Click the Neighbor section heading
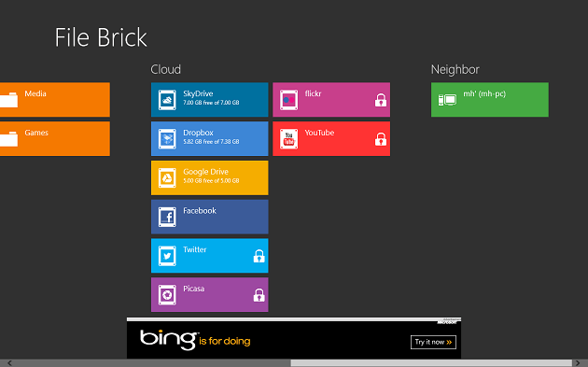Screen dimensions: 588x367 pyautogui.click(x=455, y=69)
